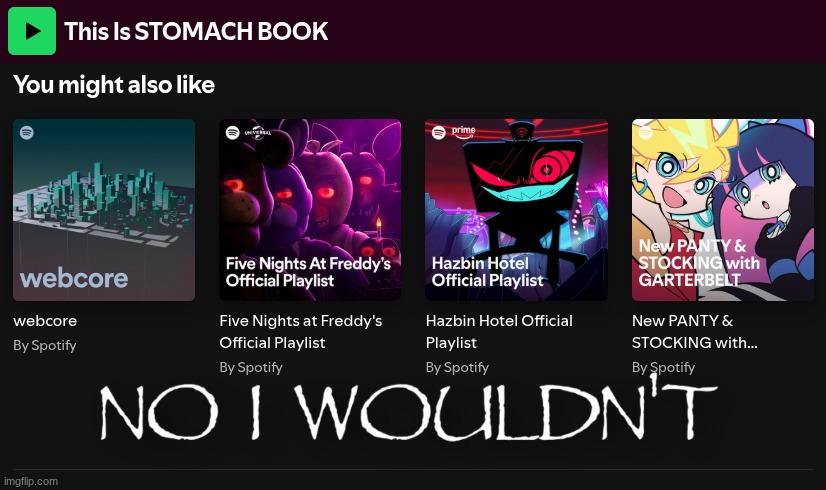Click Spotify logo on webcore cover
Image resolution: width=826 pixels, height=490 pixels.
[x=27, y=132]
